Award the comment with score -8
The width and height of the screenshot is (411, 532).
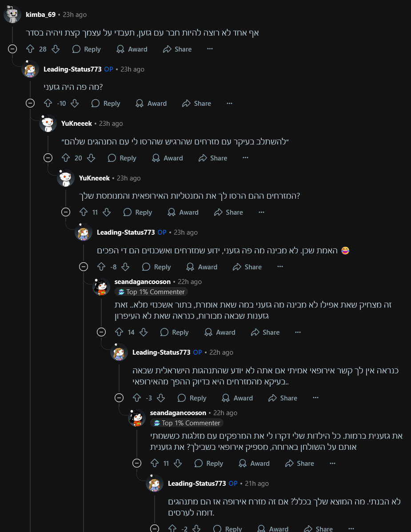(x=202, y=267)
